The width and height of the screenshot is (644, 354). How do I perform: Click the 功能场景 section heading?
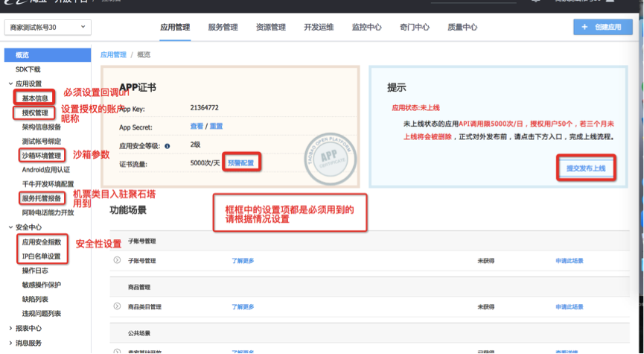[x=128, y=210]
